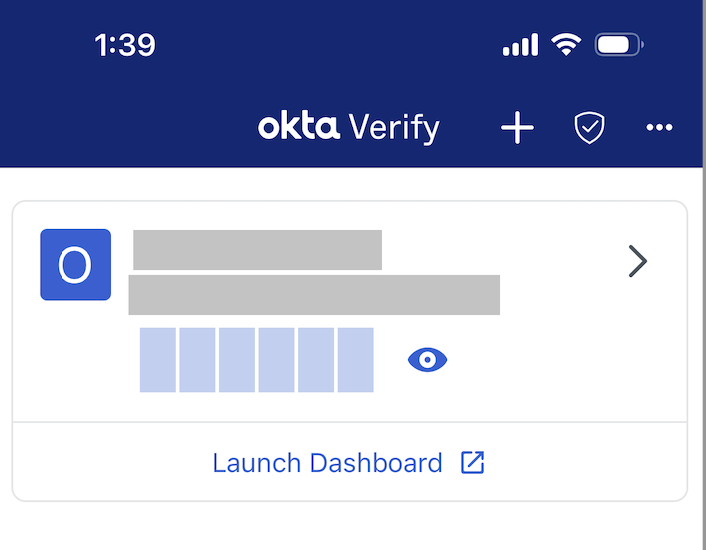Tap the blue "O" account avatar
Viewport: 706px width, 550px height.
point(75,265)
